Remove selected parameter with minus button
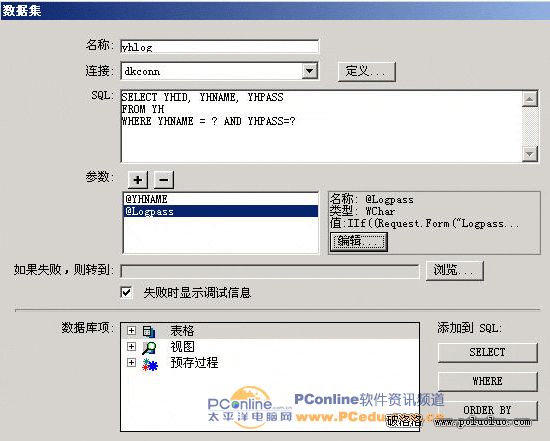Screen dimensions: 550x441 pyautogui.click(x=163, y=180)
